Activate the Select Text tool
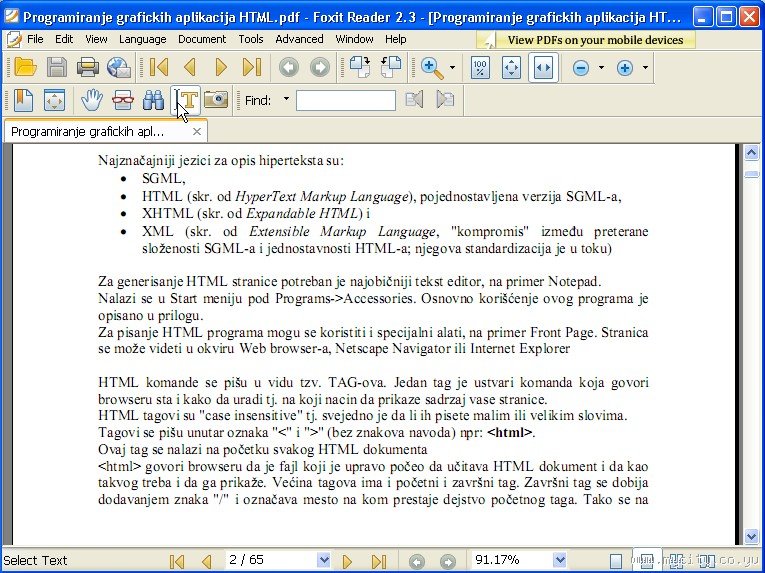Viewport: 765px width, 573px height. [x=185, y=100]
